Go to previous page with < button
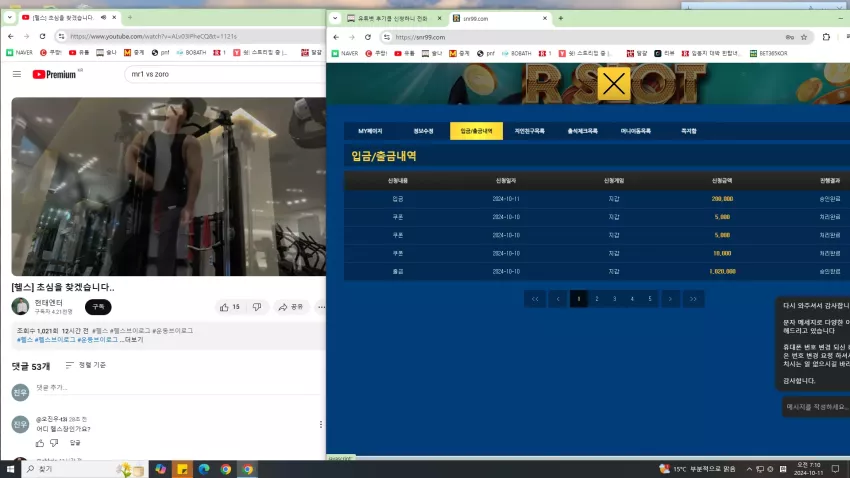This screenshot has height=478, width=850. [x=558, y=299]
